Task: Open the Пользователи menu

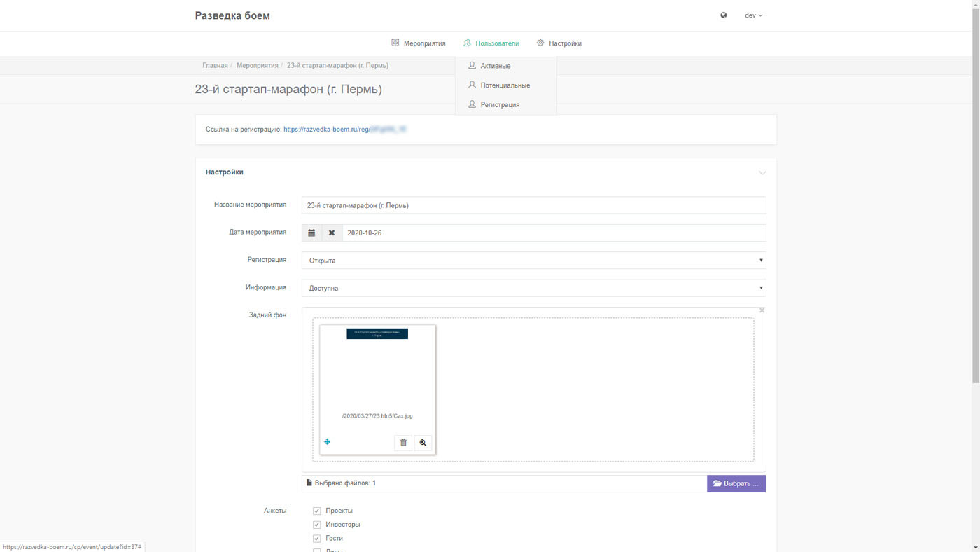Action: click(x=491, y=43)
